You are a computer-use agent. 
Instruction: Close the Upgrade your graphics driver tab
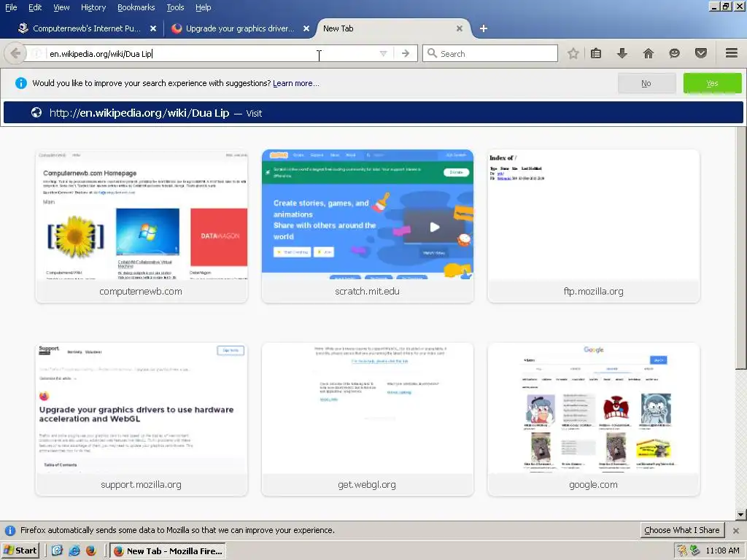306,28
